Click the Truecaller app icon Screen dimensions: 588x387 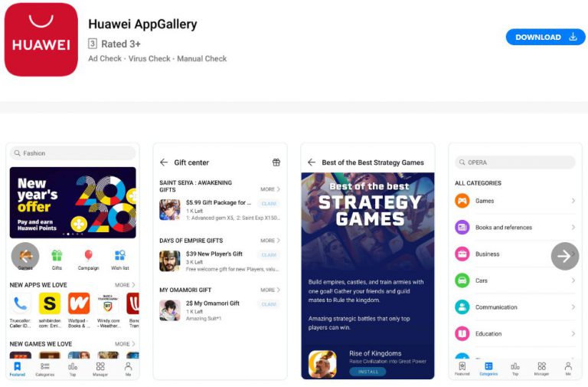click(x=20, y=303)
